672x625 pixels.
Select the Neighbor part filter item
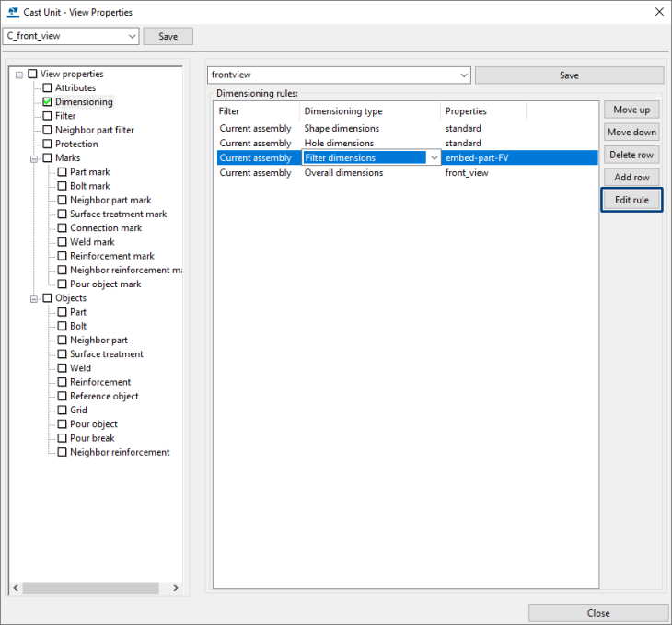(x=94, y=130)
